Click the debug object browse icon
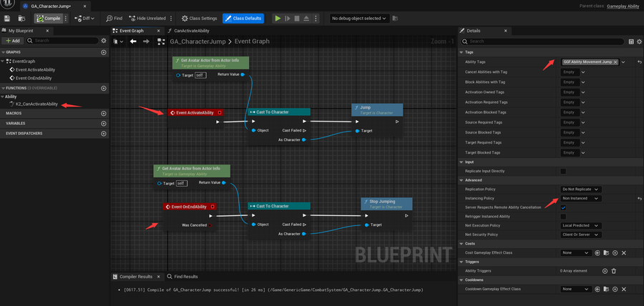This screenshot has height=306, width=644. pos(395,19)
